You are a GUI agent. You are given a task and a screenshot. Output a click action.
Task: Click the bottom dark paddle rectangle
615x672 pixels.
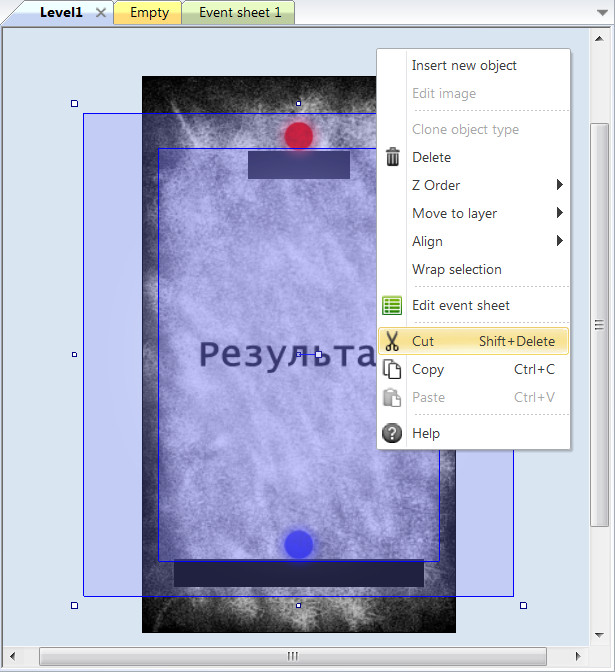click(299, 574)
